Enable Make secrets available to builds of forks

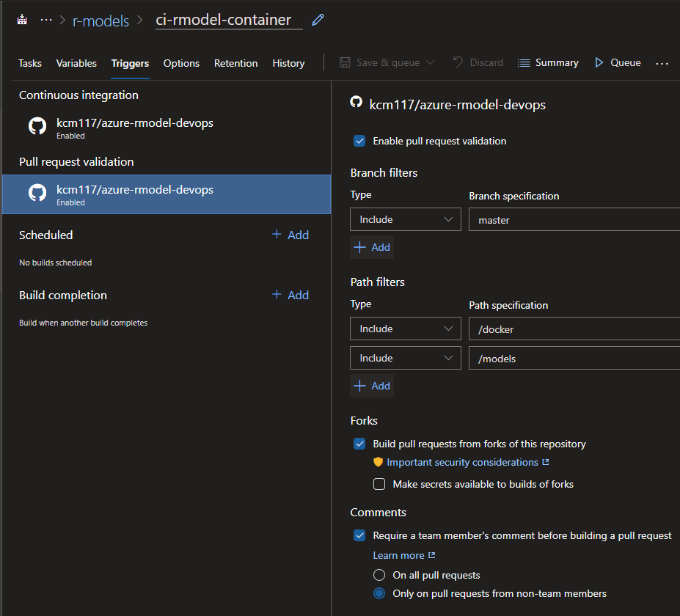pos(379,484)
